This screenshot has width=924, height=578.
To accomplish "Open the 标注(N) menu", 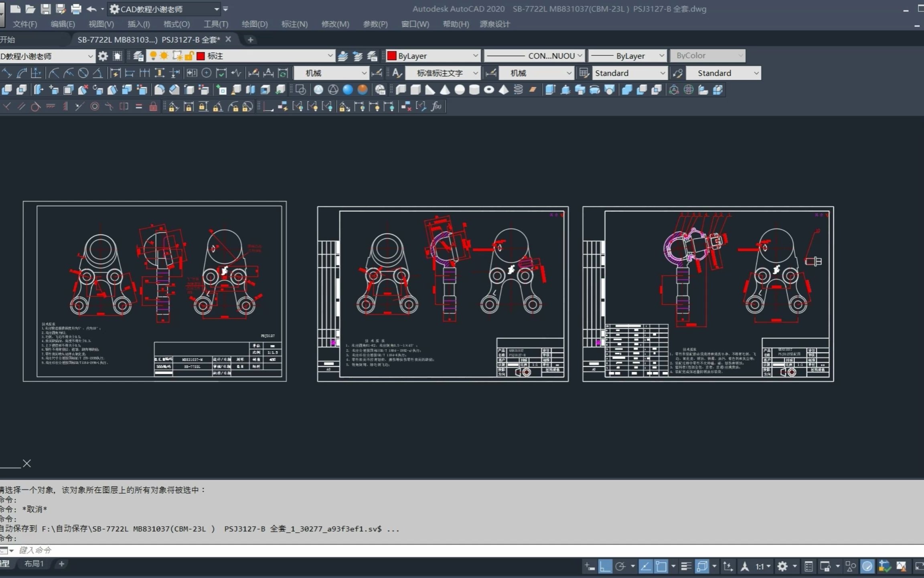I will click(x=294, y=24).
